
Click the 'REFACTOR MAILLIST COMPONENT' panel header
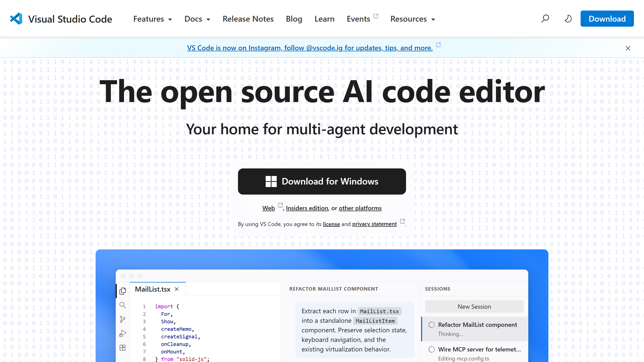[334, 289]
